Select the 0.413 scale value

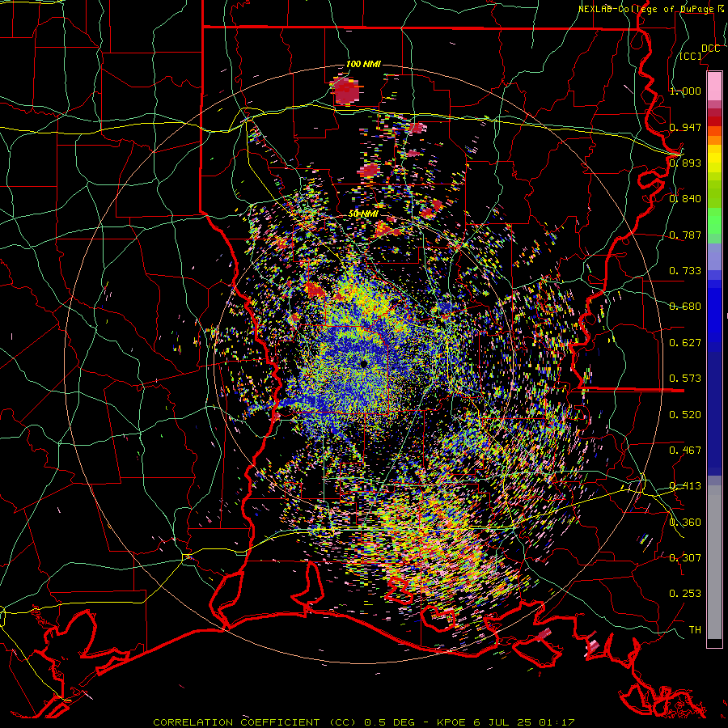685,485
